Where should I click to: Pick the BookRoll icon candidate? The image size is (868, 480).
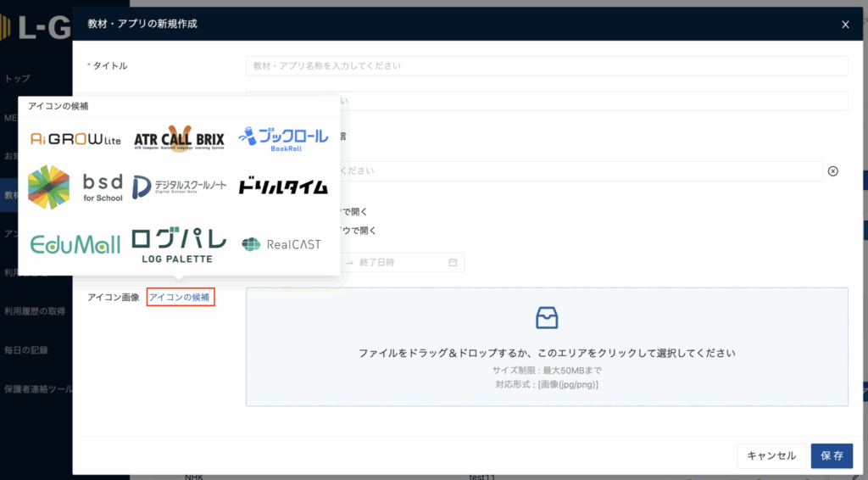[x=281, y=137]
